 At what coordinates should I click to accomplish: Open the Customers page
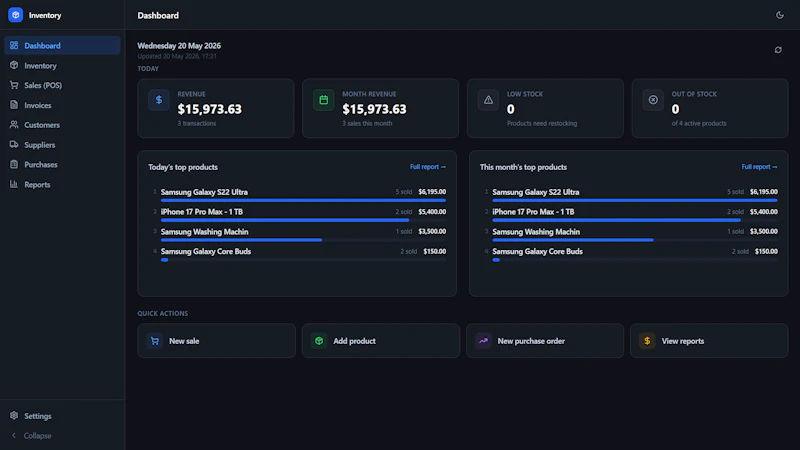[x=62, y=125]
